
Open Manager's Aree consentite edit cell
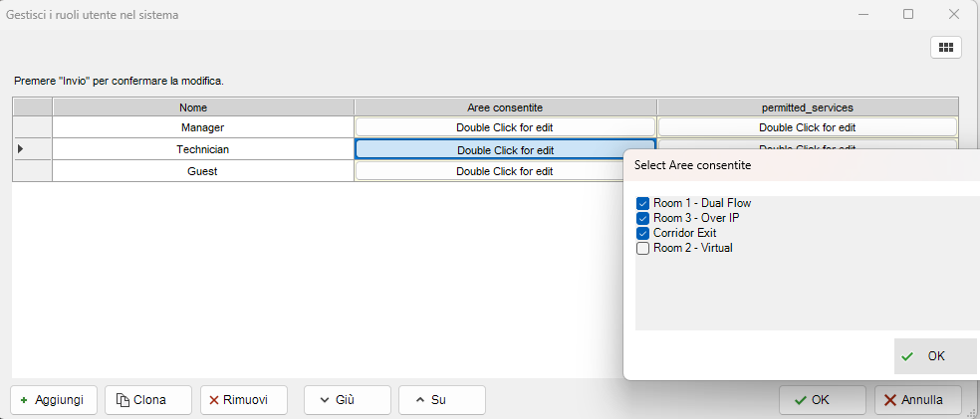click(504, 127)
